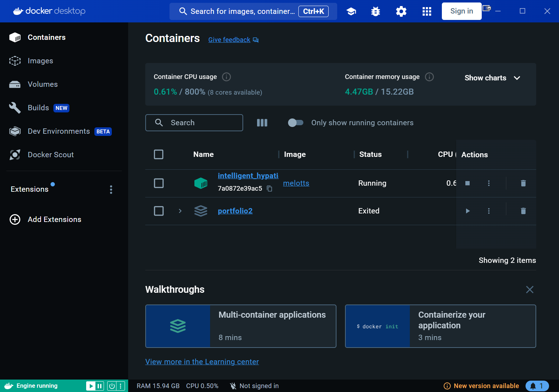Expand Show charts panel

[492, 78]
